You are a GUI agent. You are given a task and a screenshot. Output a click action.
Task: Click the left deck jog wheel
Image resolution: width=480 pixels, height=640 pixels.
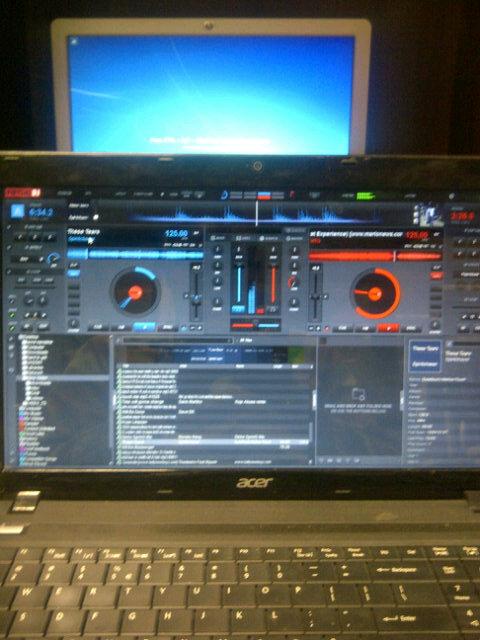[135, 292]
